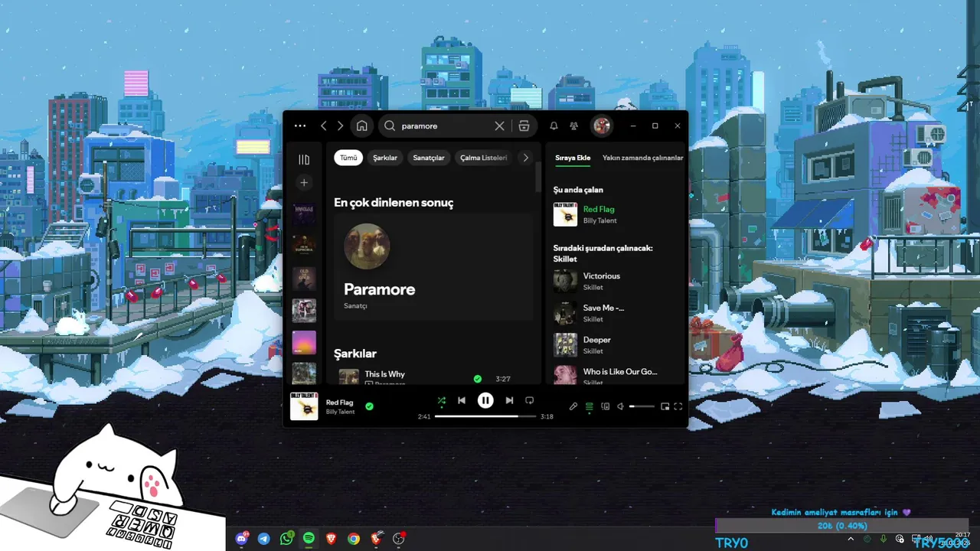The height and width of the screenshot is (551, 980).
Task: Select the Çalma Listeleri filter
Action: coord(484,158)
